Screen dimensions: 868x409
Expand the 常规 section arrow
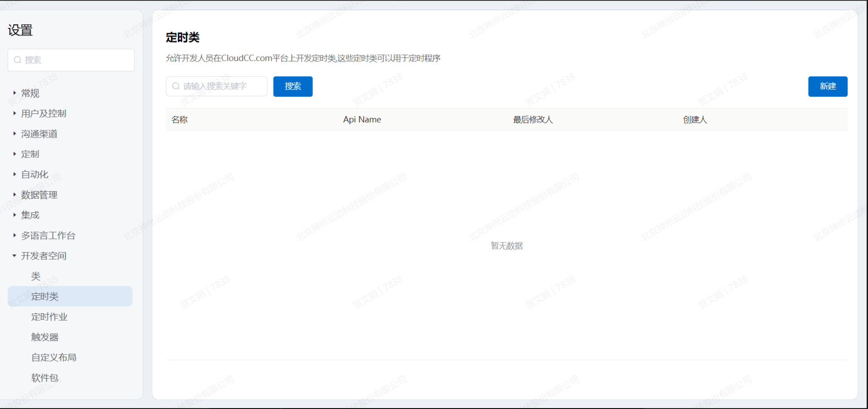(x=14, y=93)
